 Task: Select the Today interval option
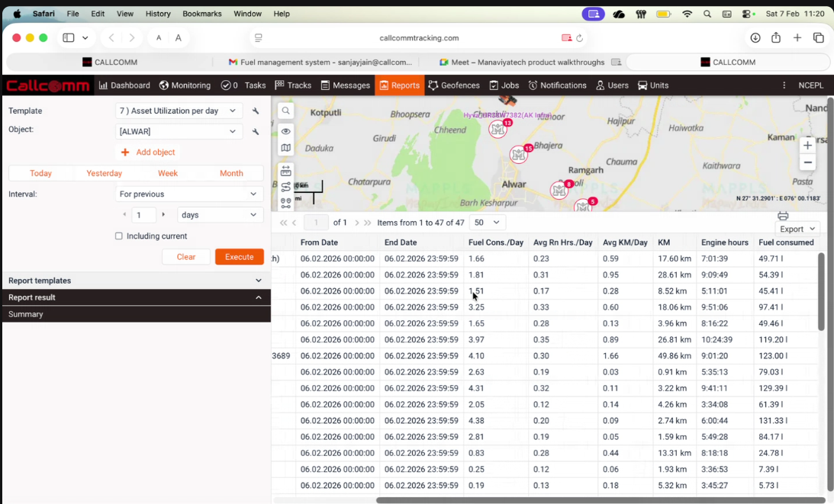(x=40, y=173)
